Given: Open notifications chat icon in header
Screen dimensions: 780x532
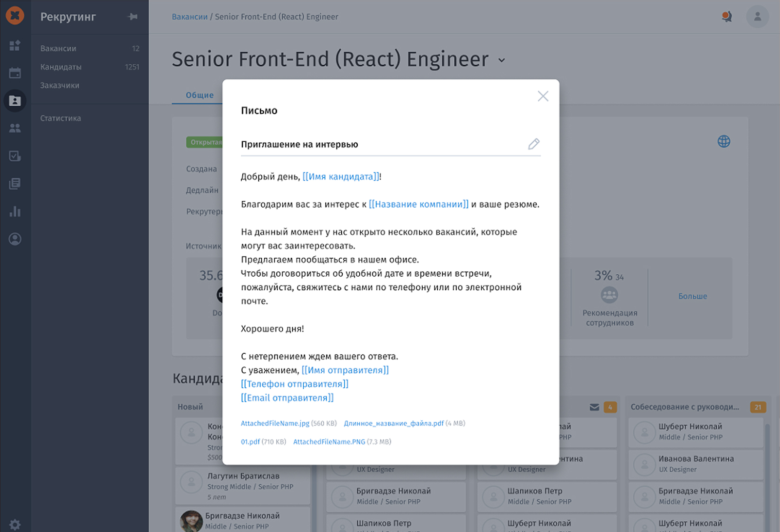Looking at the screenshot, I should click(727, 17).
